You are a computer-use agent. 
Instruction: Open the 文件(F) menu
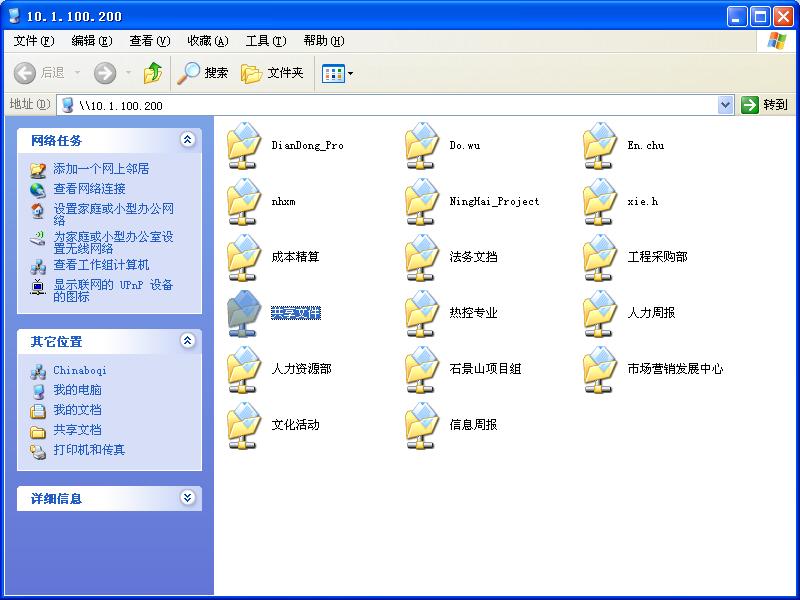point(33,41)
